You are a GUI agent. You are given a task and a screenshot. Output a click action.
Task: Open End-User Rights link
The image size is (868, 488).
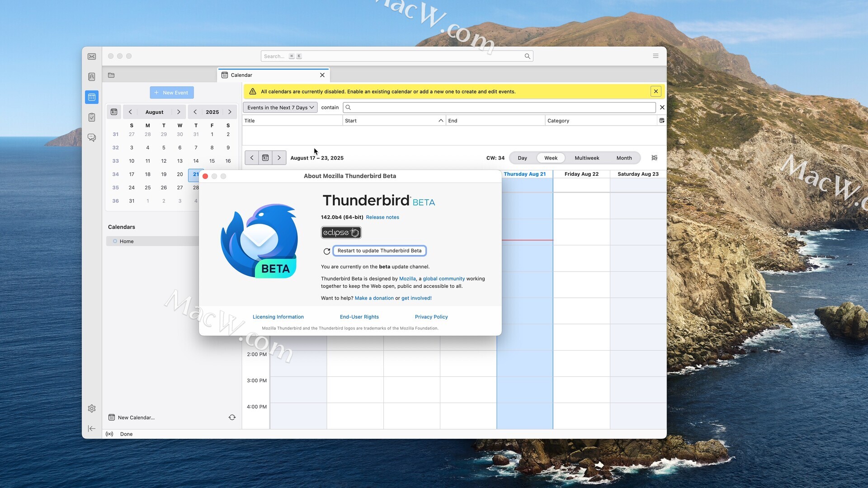pos(359,317)
